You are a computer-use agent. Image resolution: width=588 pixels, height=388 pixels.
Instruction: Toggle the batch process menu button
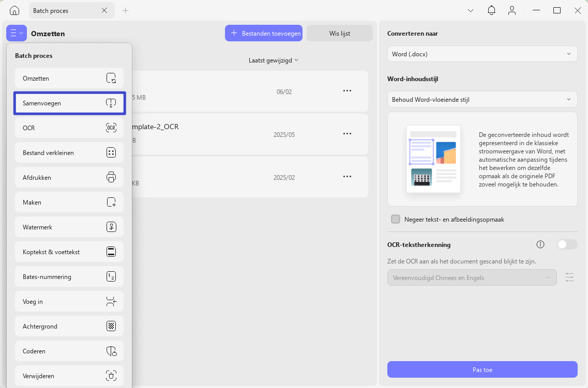click(17, 34)
